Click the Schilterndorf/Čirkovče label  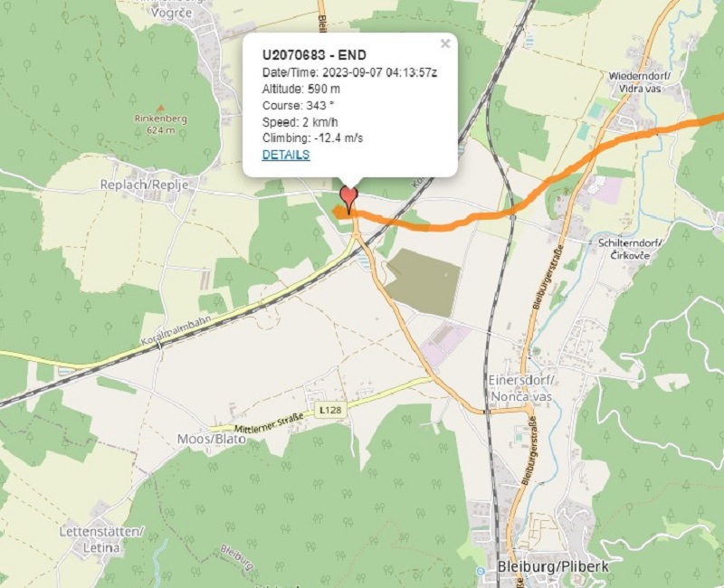630,249
